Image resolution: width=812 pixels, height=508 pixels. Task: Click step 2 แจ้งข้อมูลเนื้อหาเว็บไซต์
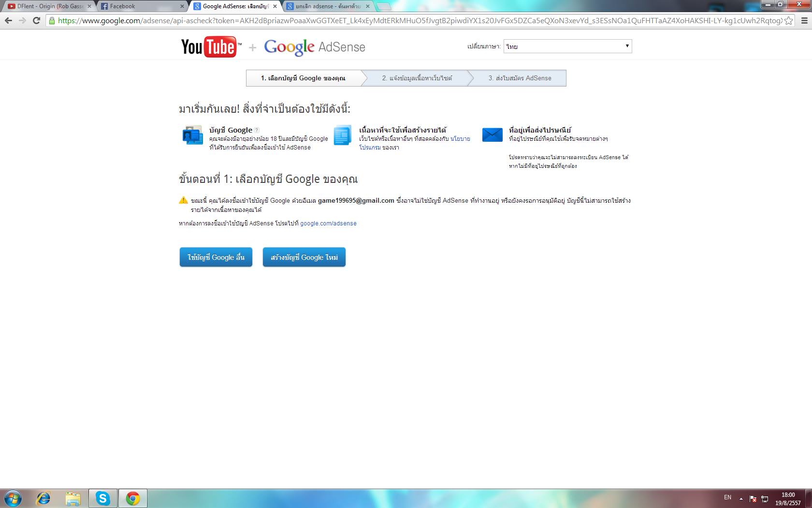pyautogui.click(x=417, y=78)
